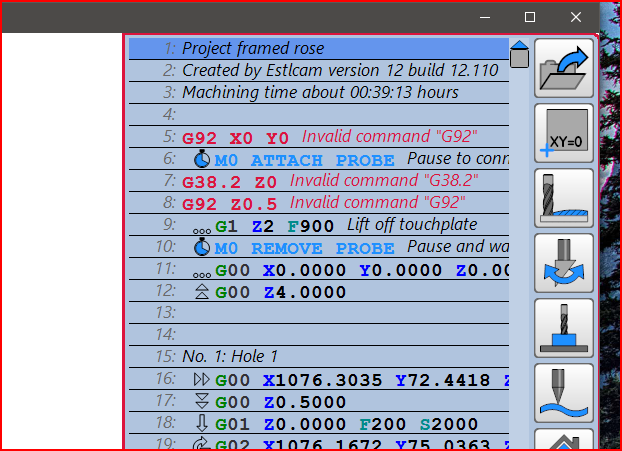
Task: Select empty line 14 in code list
Action: click(x=319, y=335)
